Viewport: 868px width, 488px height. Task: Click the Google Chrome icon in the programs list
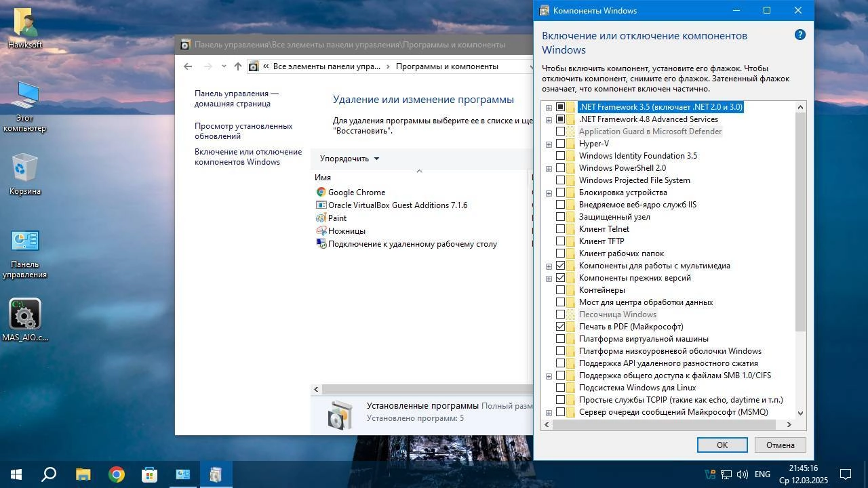click(321, 192)
